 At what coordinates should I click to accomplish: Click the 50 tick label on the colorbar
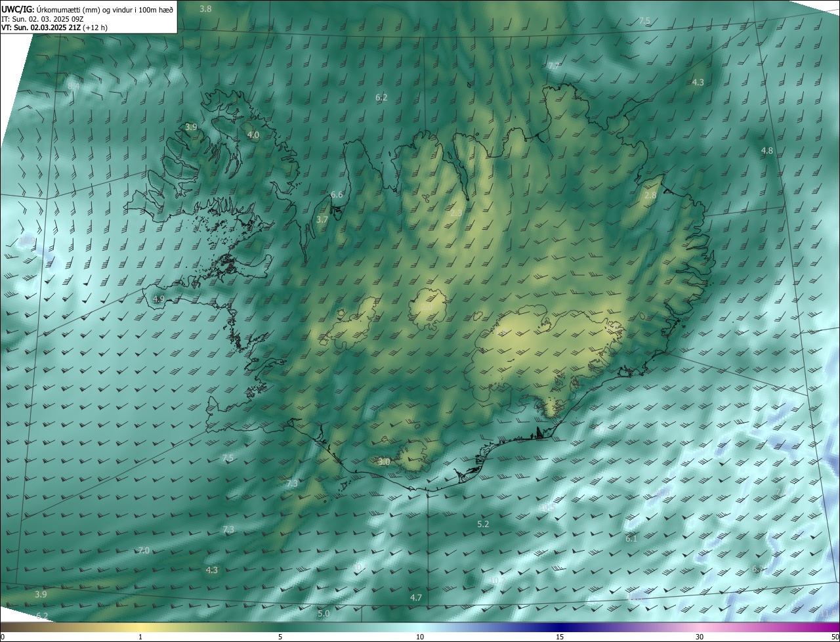coord(835,637)
